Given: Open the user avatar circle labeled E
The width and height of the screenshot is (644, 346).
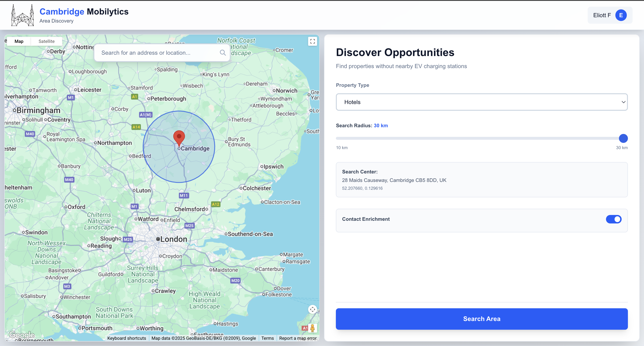Looking at the screenshot, I should coord(621,15).
